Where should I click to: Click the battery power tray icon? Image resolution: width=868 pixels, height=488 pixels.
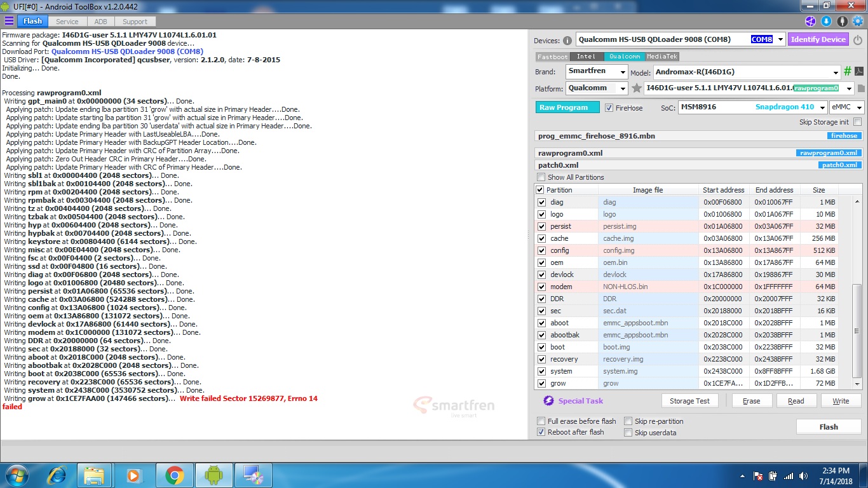click(773, 476)
